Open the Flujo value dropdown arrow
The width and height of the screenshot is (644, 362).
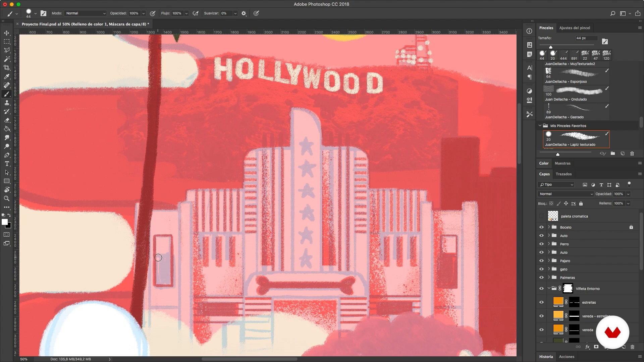click(186, 13)
